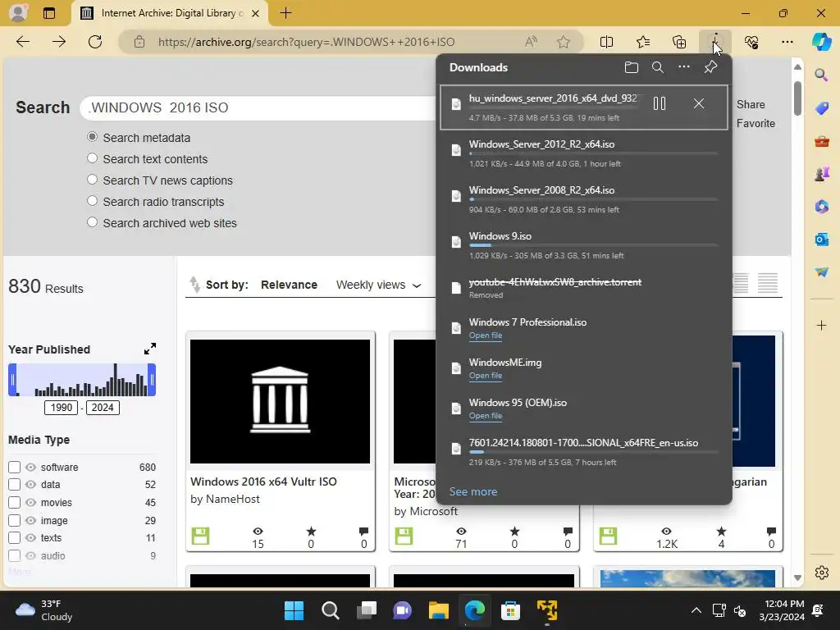Click Downloads toolbar button in Edge

tap(715, 42)
